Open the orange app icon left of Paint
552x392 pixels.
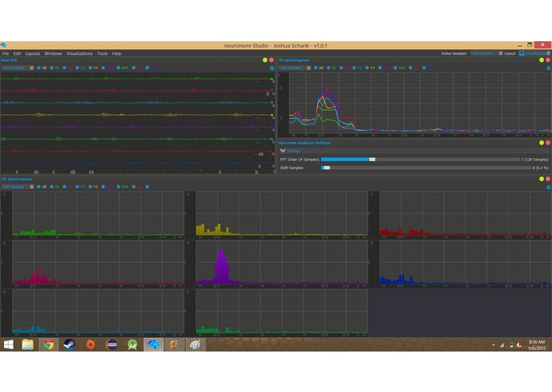174,344
